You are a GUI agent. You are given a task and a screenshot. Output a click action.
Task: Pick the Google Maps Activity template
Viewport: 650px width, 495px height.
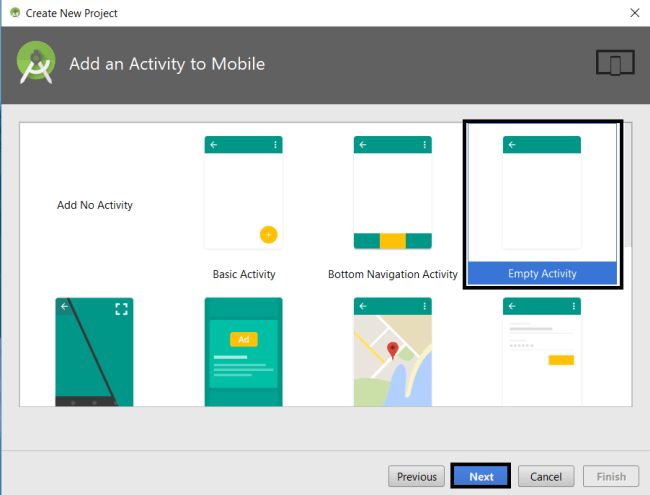[393, 352]
